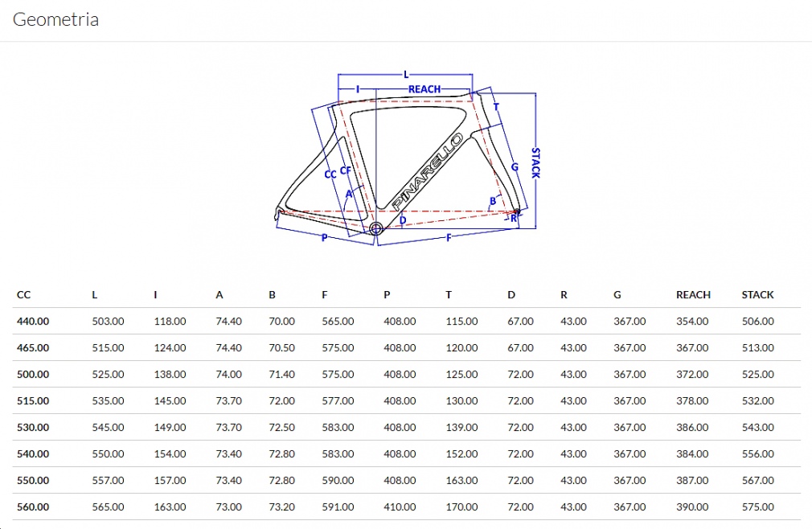Click the 503.00 value in the L column
Image resolution: width=812 pixels, height=529 pixels.
(108, 322)
